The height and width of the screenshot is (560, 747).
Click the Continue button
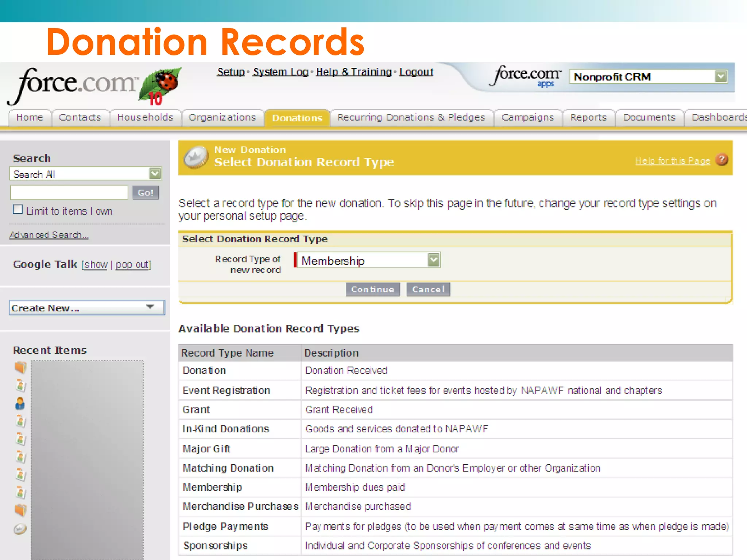(x=372, y=289)
